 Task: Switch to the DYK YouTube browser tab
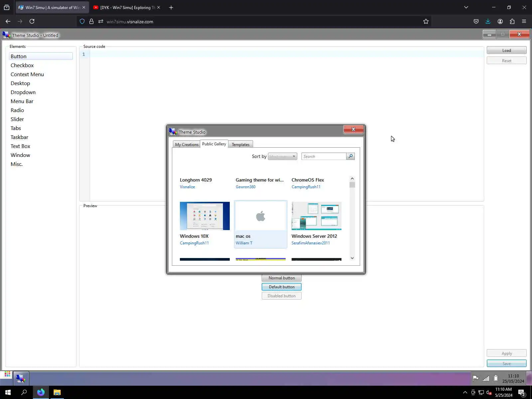click(126, 7)
